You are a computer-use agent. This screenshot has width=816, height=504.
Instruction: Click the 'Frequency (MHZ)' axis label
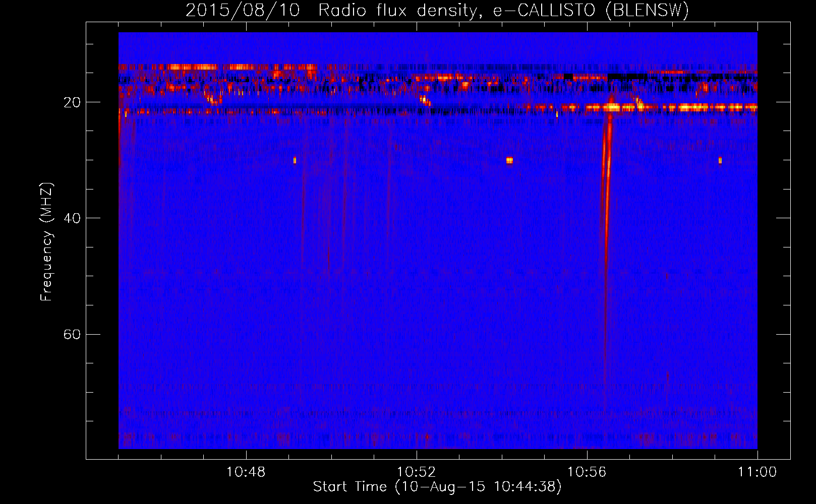tap(46, 242)
